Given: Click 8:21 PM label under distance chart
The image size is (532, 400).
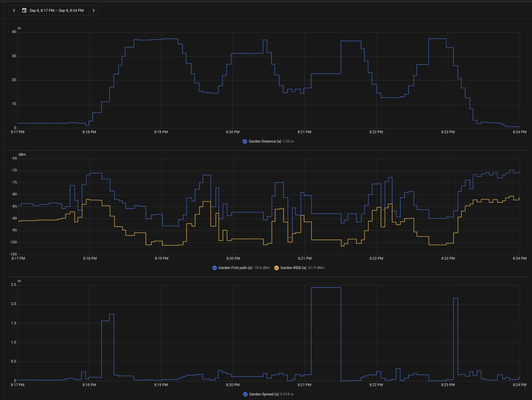Looking at the screenshot, I should tap(304, 132).
